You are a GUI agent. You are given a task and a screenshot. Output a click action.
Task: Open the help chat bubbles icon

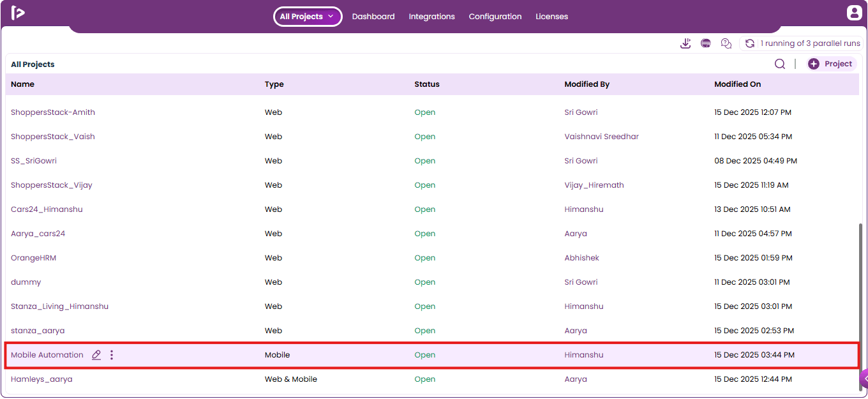pyautogui.click(x=726, y=43)
